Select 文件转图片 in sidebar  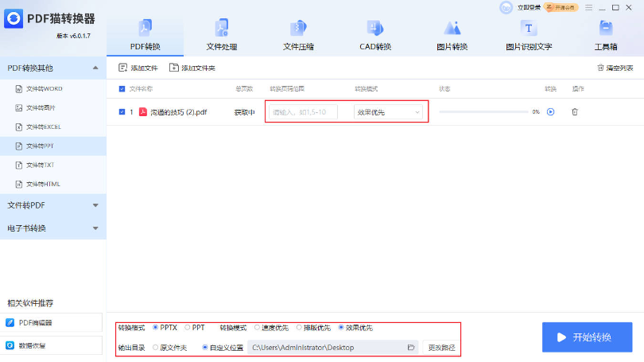[53, 107]
